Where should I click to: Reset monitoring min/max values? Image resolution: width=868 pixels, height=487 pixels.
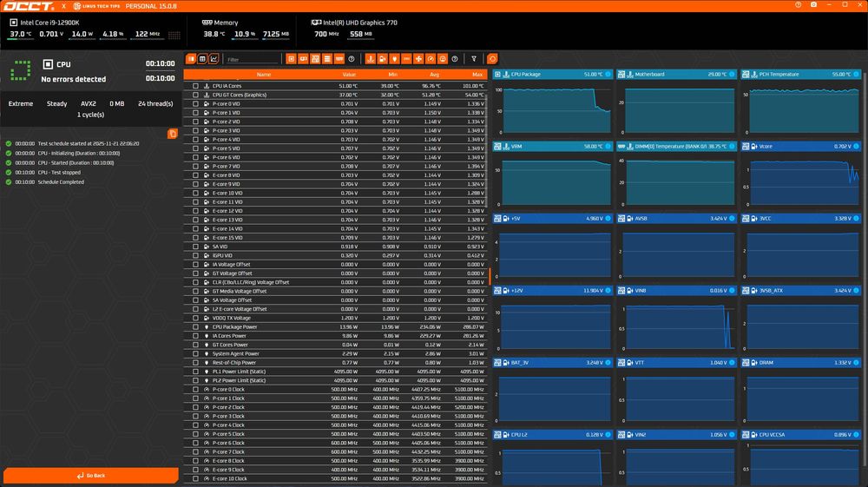pyautogui.click(x=492, y=59)
